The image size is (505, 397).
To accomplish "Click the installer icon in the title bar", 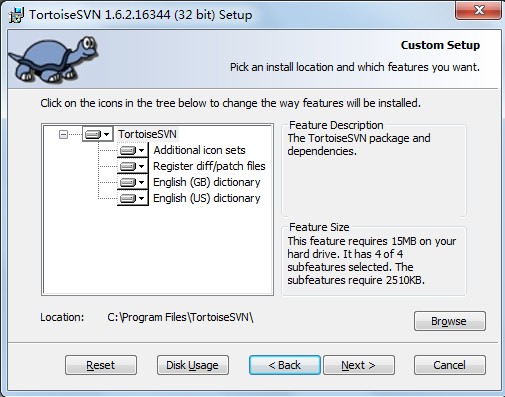I will click(17, 15).
